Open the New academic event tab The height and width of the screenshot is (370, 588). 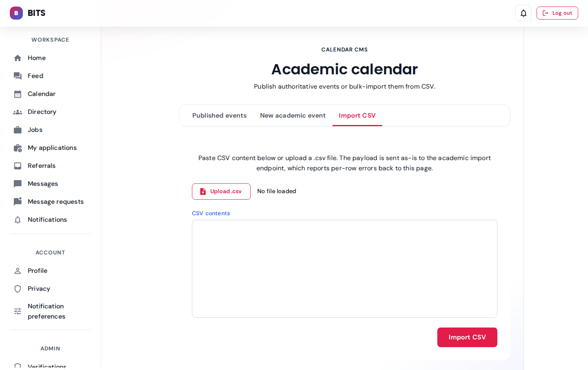point(293,116)
